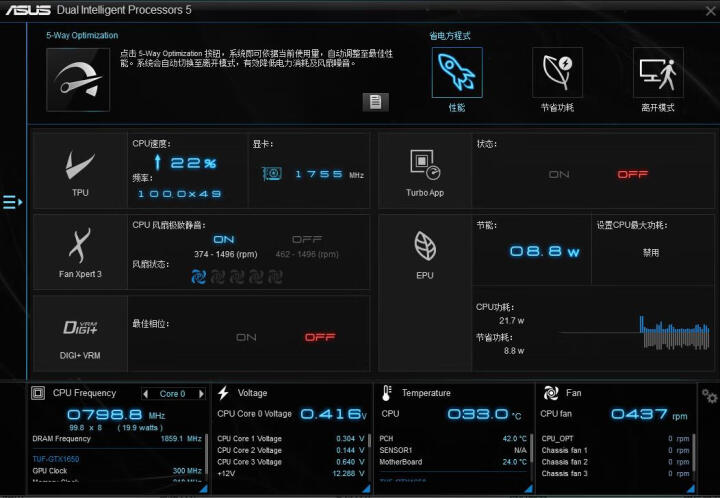Expand the Voltage panel corner arrow

[366, 489]
